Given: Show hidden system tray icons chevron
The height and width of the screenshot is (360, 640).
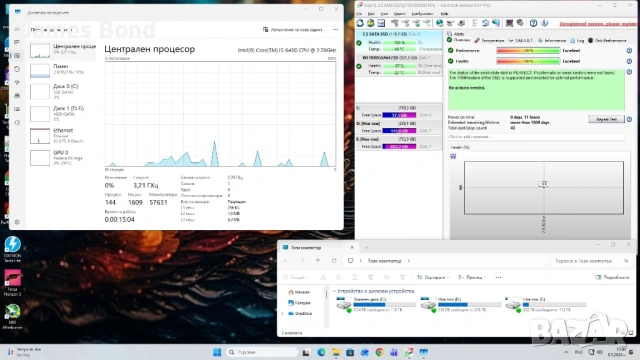Looking at the screenshot, I should pyautogui.click(x=566, y=352).
